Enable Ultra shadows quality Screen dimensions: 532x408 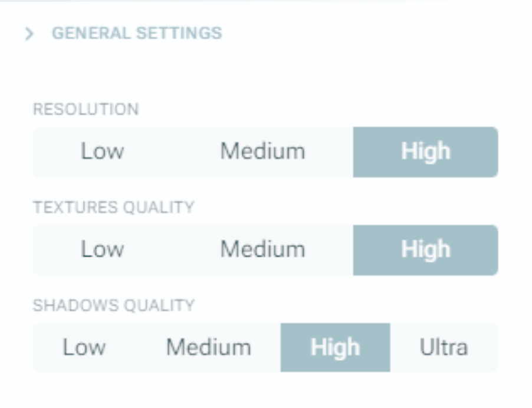444,347
